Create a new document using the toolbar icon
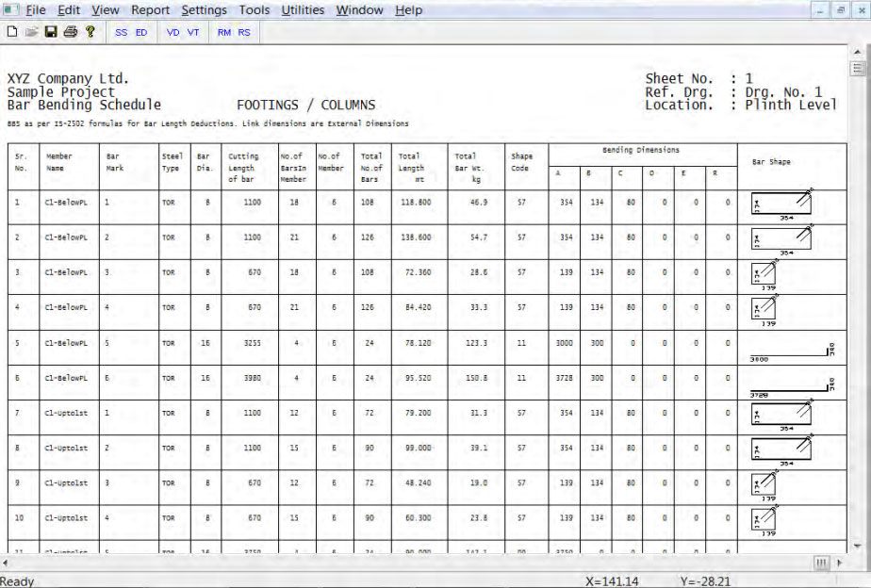 click(x=11, y=30)
